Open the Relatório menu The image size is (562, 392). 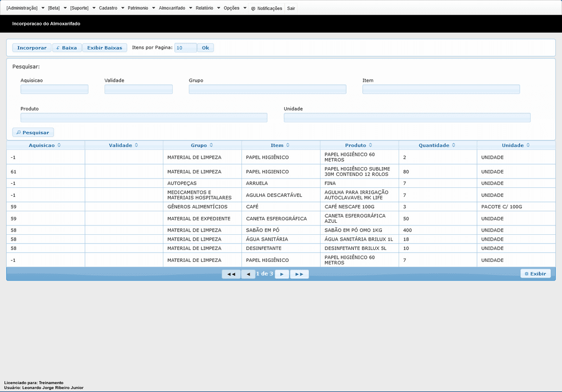point(205,8)
